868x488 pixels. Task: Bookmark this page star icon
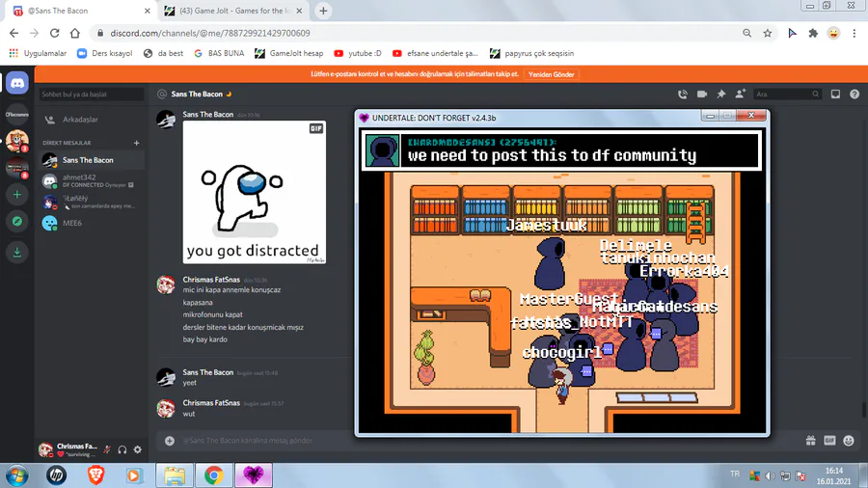click(x=768, y=33)
